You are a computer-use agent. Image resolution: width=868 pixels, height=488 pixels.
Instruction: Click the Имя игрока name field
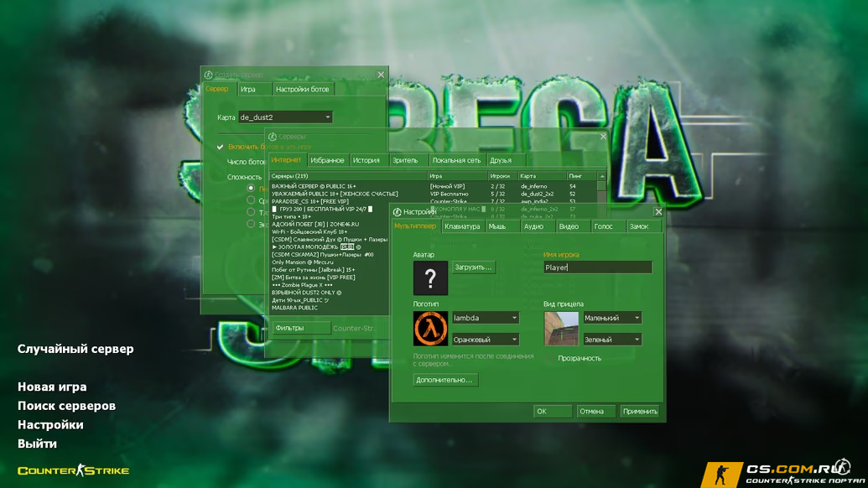click(597, 267)
